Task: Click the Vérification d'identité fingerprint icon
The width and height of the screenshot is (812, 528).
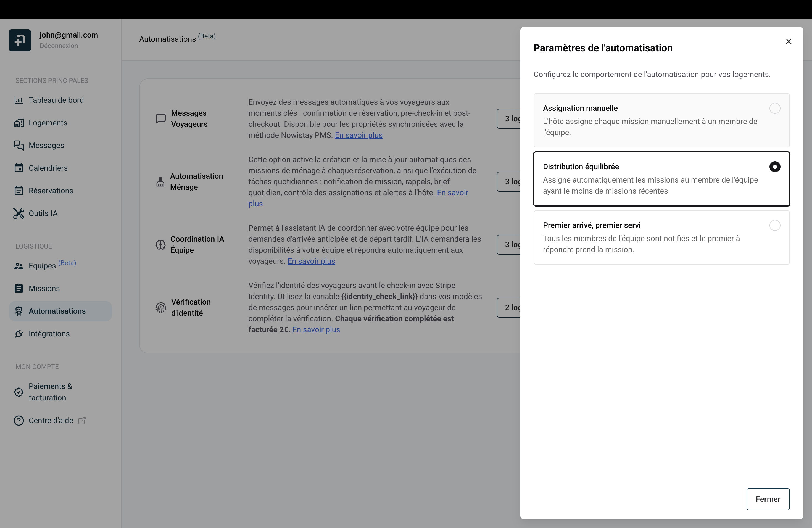Action: [x=161, y=308]
